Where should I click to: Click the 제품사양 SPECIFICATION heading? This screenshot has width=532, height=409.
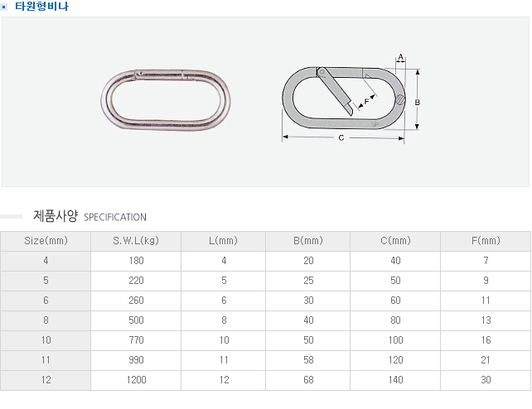point(89,217)
